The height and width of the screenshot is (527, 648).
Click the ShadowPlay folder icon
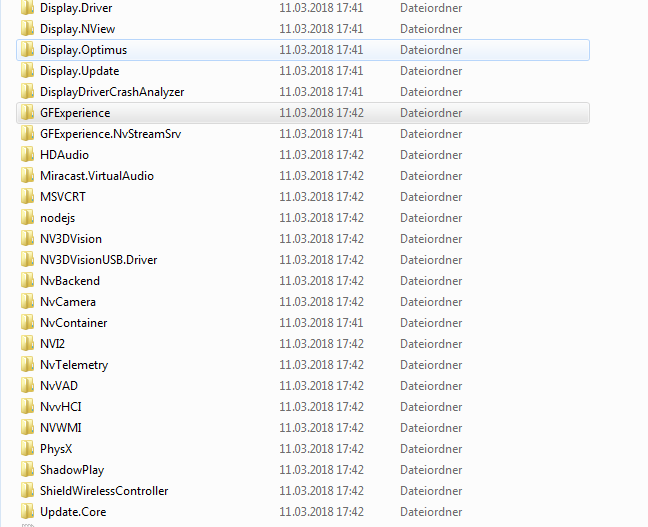[x=27, y=470]
